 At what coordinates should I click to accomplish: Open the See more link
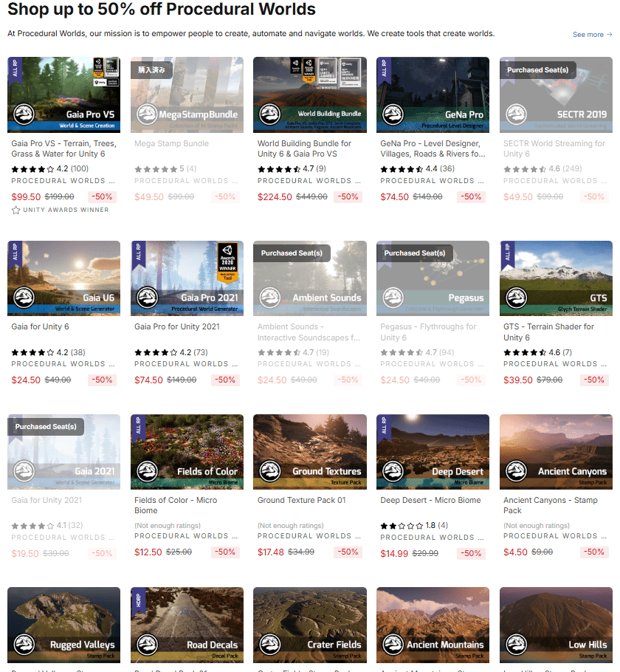tap(592, 35)
